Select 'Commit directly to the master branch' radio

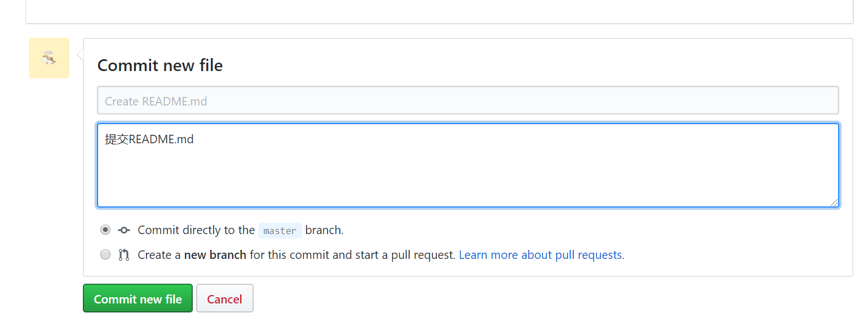[x=105, y=230]
